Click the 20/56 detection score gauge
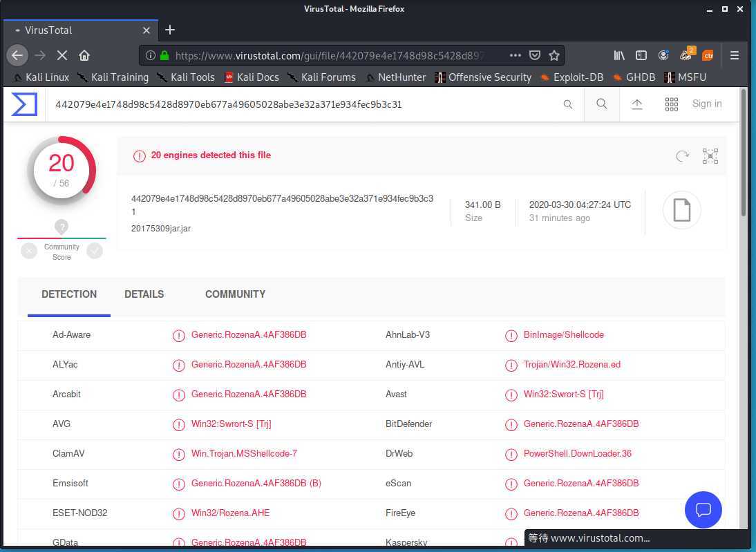 pos(62,170)
